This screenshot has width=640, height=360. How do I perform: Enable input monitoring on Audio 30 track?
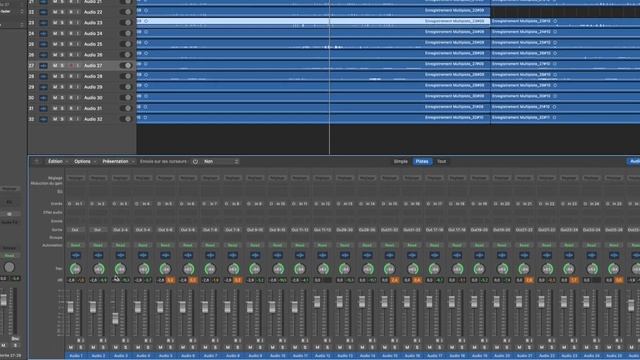click(78, 98)
